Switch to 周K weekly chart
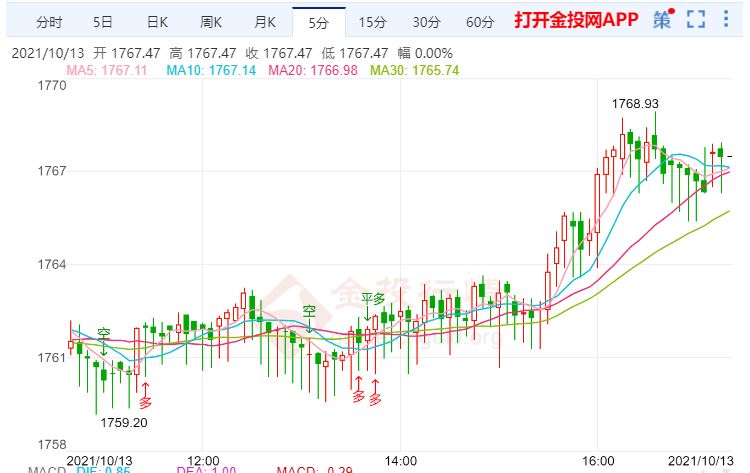Viewport: 750px width, 473px height. pyautogui.click(x=211, y=22)
